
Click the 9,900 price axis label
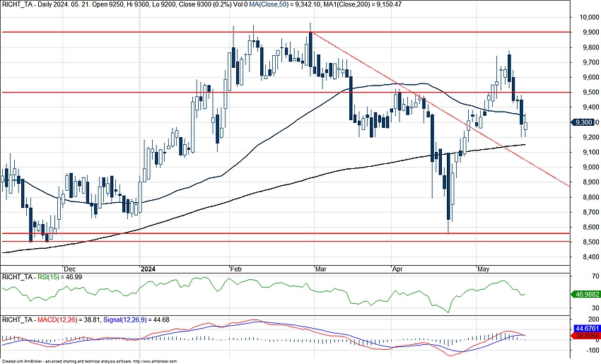pos(590,33)
